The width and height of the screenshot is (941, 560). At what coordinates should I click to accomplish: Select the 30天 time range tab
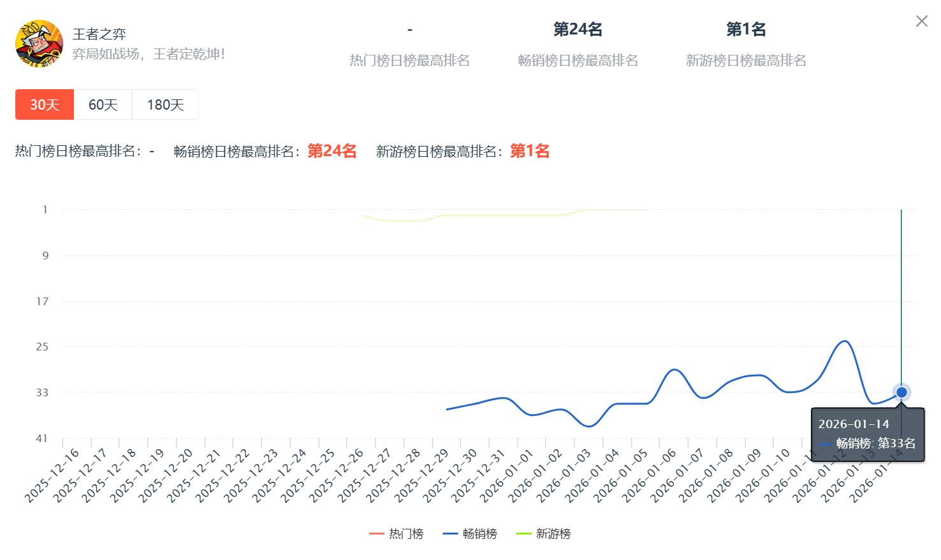pos(45,104)
